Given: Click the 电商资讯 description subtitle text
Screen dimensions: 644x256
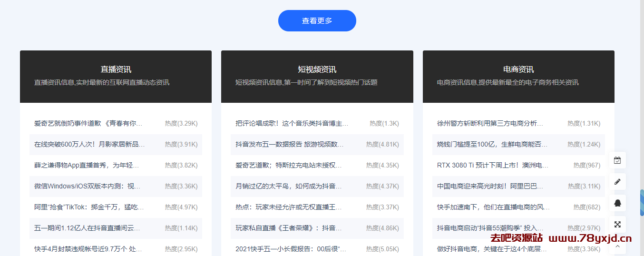Looking at the screenshot, I should (x=508, y=82).
